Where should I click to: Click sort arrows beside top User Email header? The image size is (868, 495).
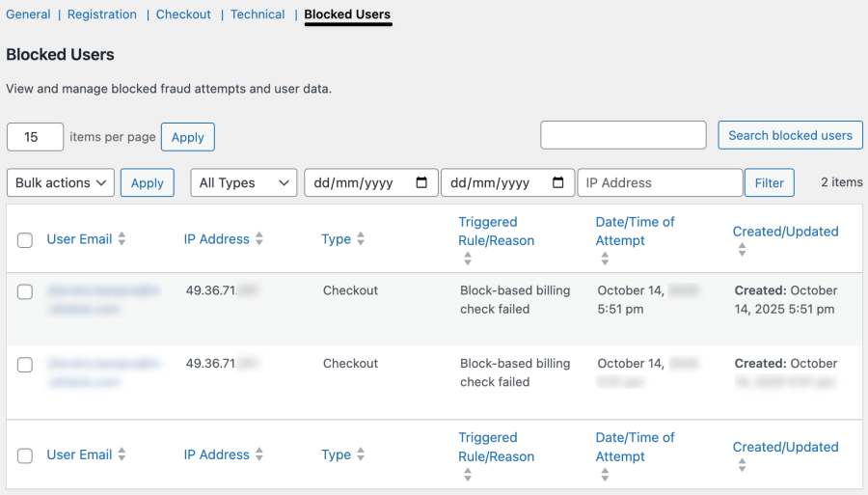[x=122, y=239]
